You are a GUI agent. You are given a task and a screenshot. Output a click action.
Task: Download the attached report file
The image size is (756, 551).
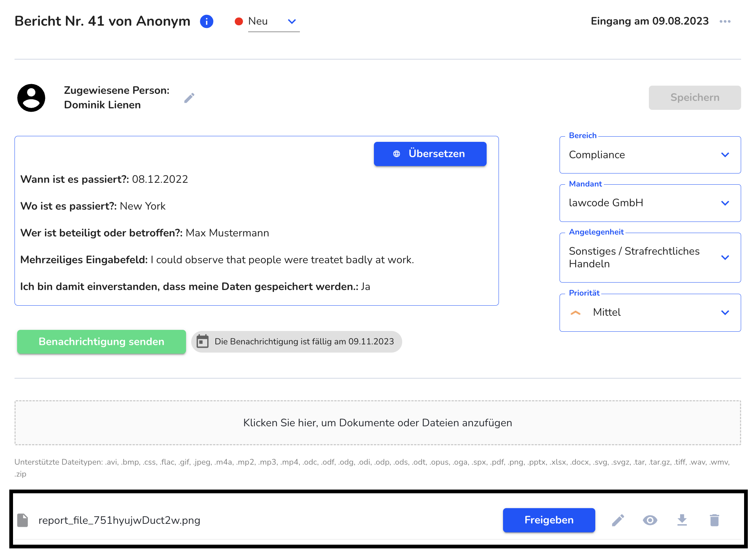click(x=682, y=520)
